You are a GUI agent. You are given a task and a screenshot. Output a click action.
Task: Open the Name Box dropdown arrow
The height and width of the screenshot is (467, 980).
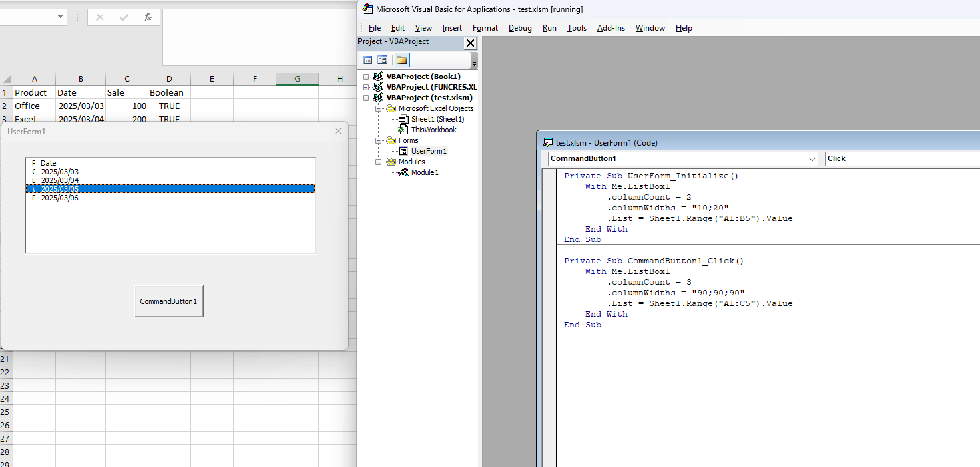[x=61, y=17]
